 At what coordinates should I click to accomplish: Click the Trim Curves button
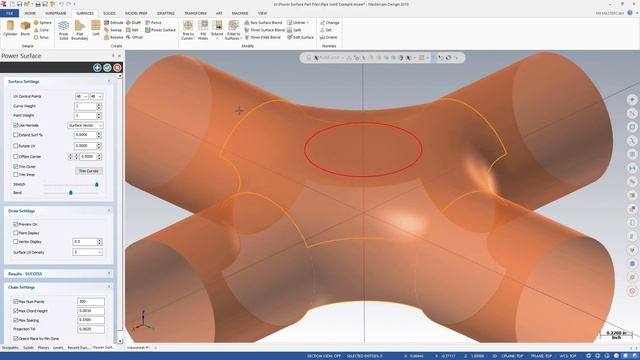(x=89, y=171)
